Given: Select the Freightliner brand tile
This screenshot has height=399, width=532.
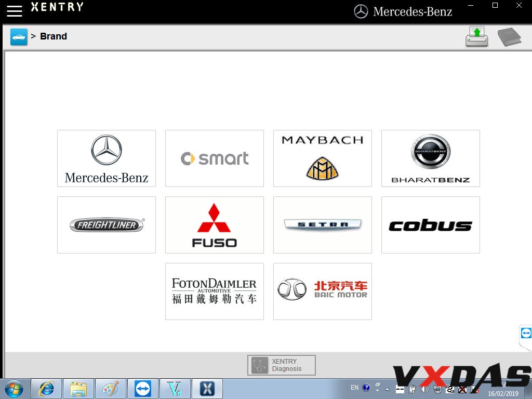Looking at the screenshot, I should click(x=107, y=225).
